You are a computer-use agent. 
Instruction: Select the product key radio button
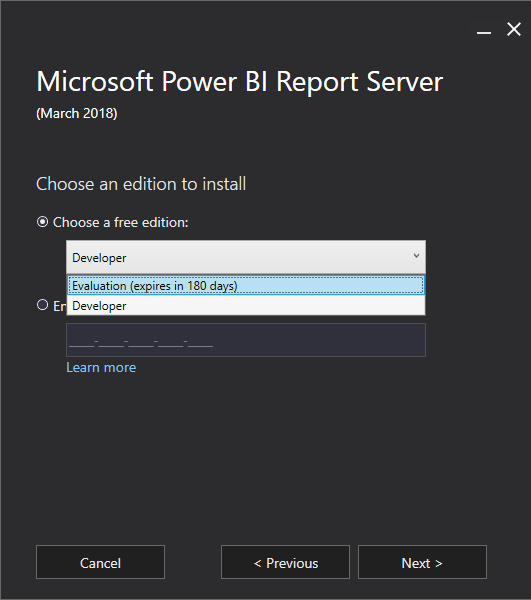click(42, 305)
